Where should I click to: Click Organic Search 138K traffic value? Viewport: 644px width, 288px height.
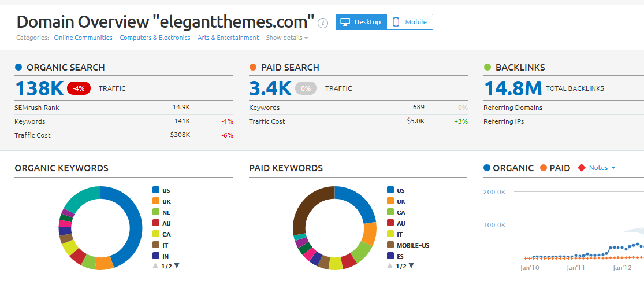(x=39, y=88)
